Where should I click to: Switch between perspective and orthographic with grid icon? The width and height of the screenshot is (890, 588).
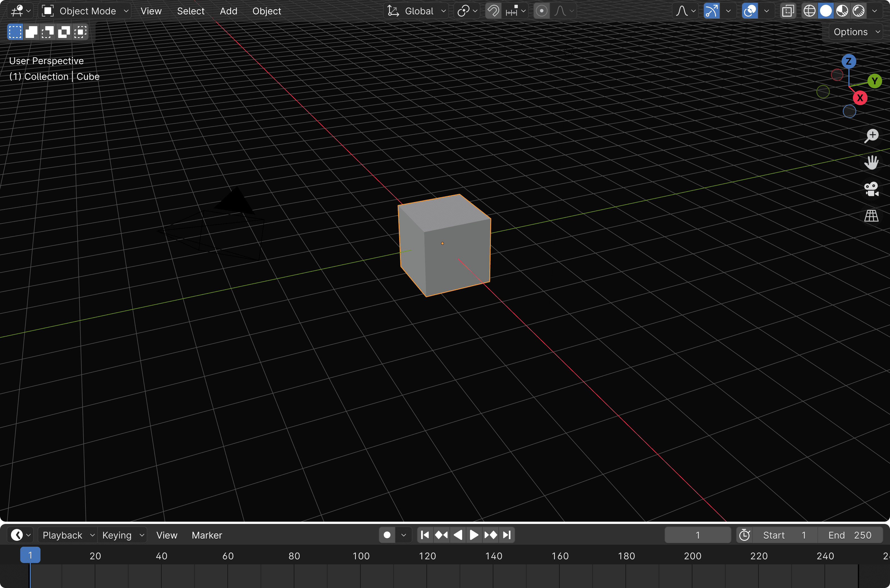pos(871,216)
